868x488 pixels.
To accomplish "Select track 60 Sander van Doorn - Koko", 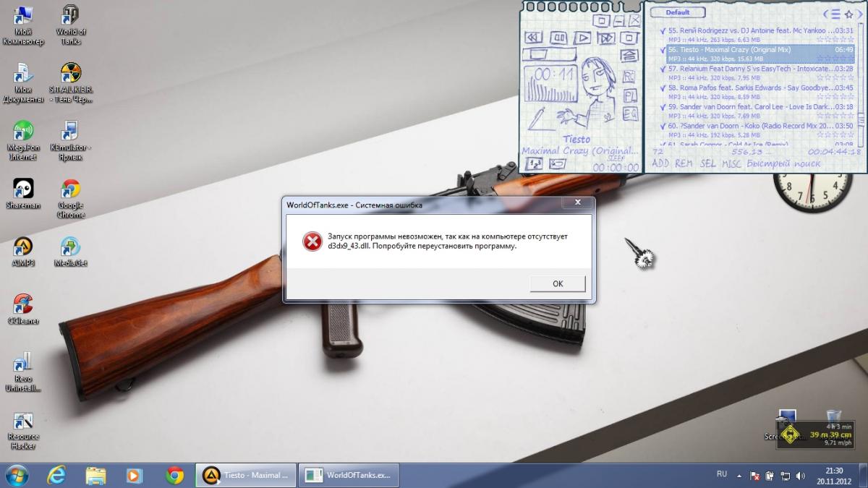I will point(761,130).
